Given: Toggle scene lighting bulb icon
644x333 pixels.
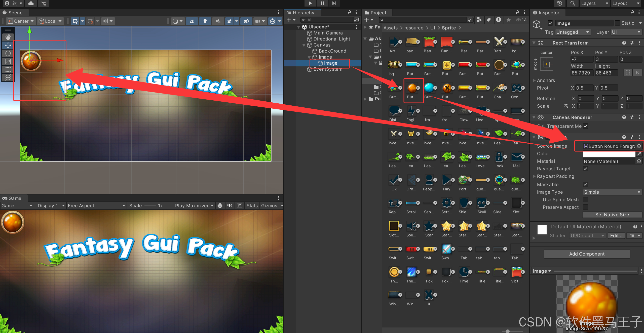Looking at the screenshot, I should (205, 21).
